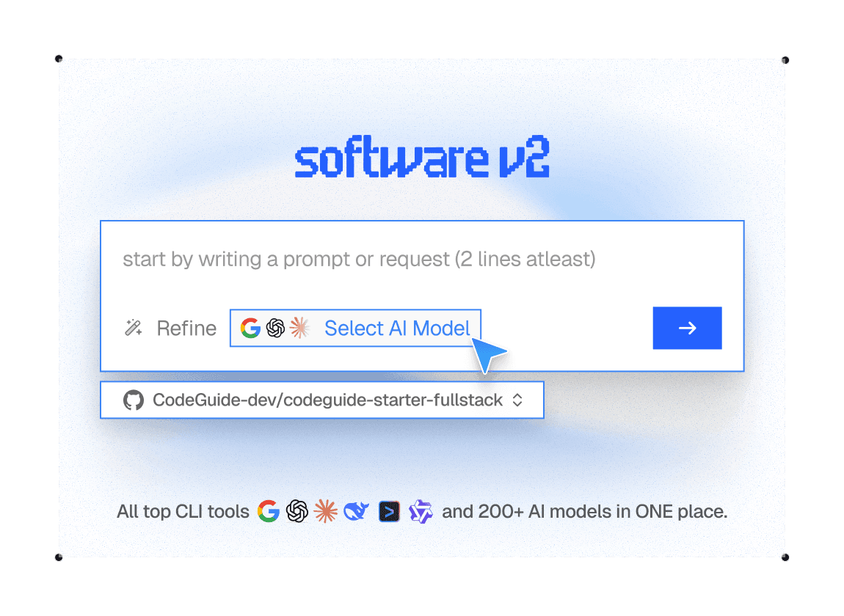Screen dimensions: 844x616
Task: Click the GitHub logo in repo selector
Action: (x=134, y=400)
